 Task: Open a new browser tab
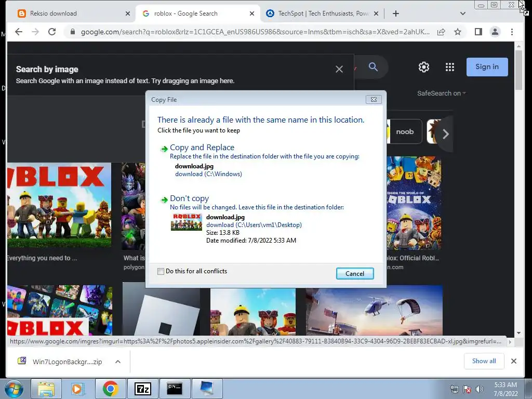click(x=395, y=14)
